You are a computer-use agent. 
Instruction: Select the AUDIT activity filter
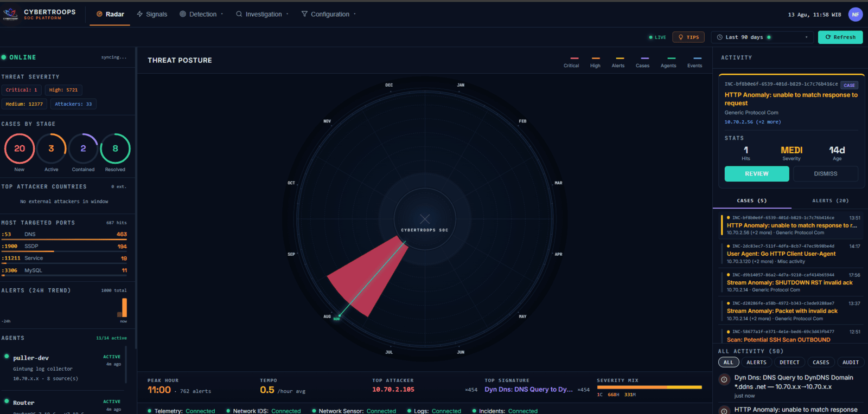851,363
